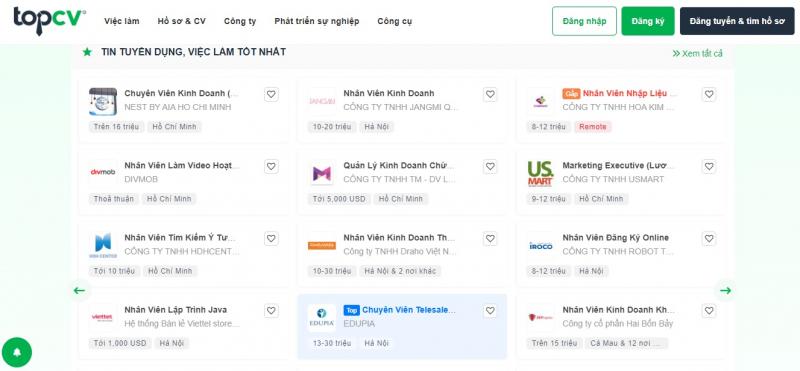
Task: Click the US Mart company logo
Action: (x=540, y=174)
